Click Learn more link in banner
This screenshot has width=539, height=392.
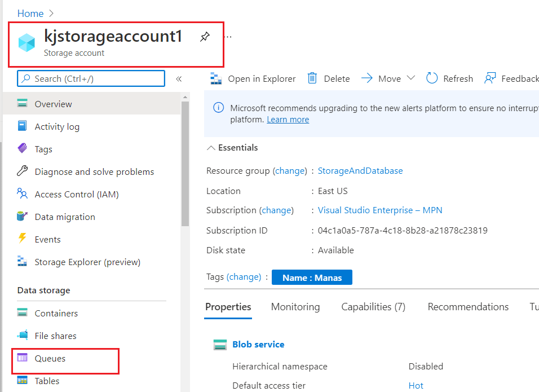tap(288, 120)
